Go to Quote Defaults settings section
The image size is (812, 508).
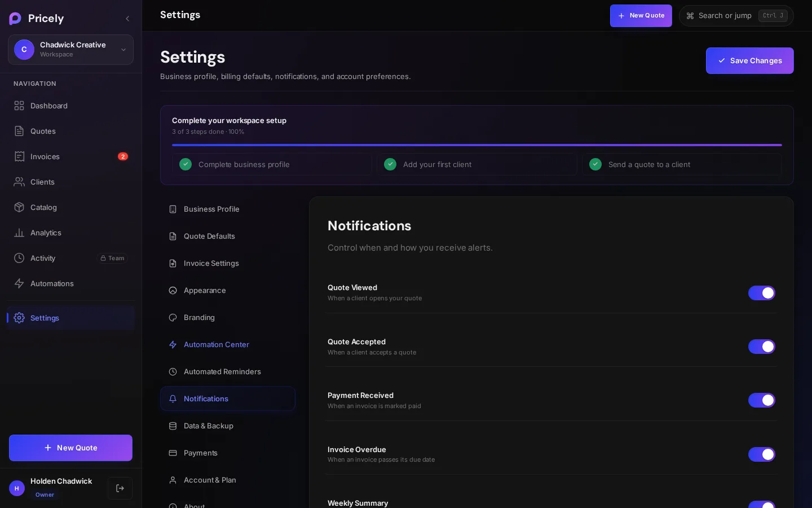tap(228, 236)
